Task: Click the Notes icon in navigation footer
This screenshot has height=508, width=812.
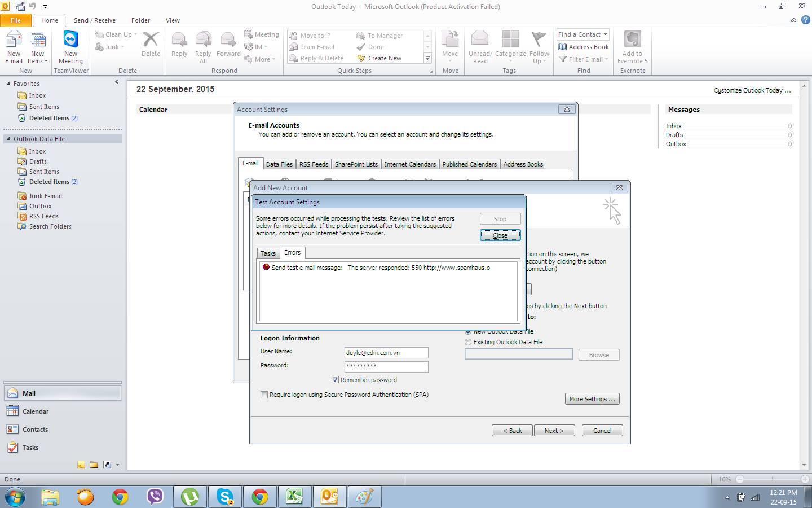Action: coord(81,465)
